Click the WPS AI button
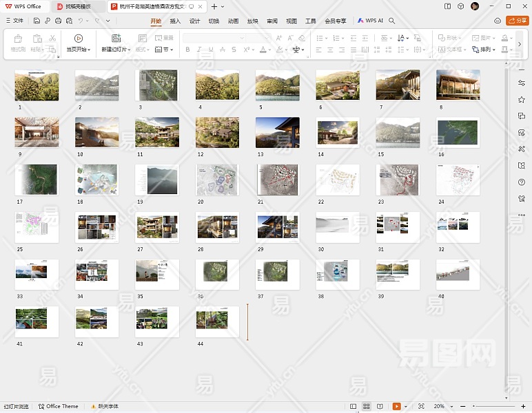532x413 pixels. click(x=371, y=21)
